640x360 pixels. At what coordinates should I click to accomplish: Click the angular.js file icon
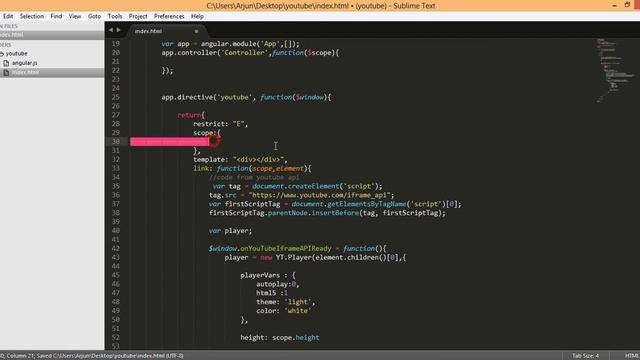pyautogui.click(x=6, y=63)
